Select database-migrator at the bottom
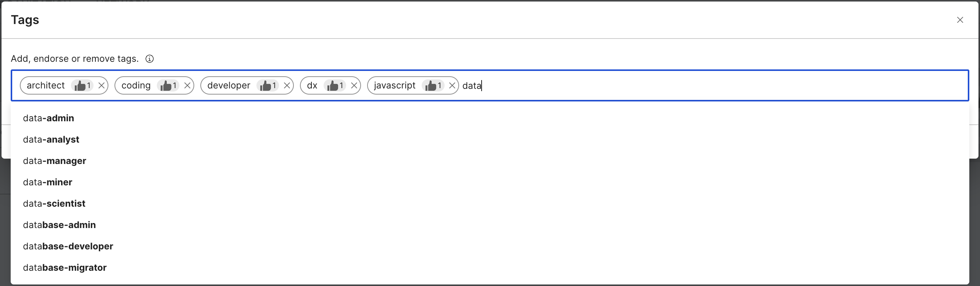This screenshot has width=980, height=286. [64, 267]
